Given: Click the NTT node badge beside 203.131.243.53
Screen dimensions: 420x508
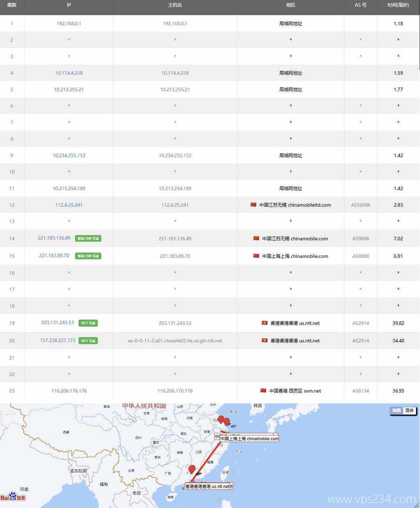Looking at the screenshot, I should pyautogui.click(x=88, y=323).
